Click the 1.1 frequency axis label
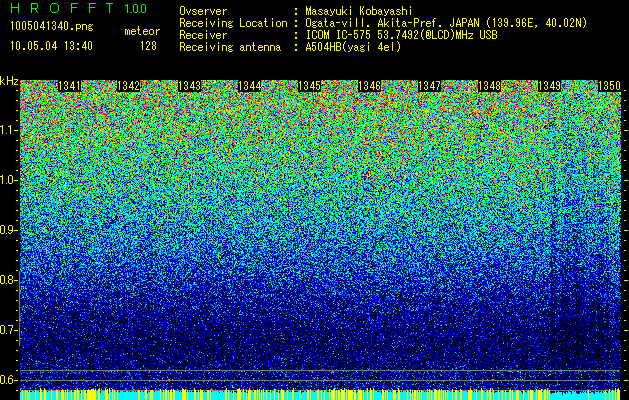 [x=8, y=130]
